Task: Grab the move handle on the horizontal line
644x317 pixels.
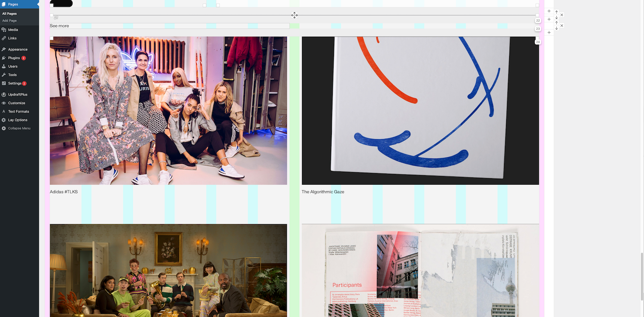Action: point(295,15)
